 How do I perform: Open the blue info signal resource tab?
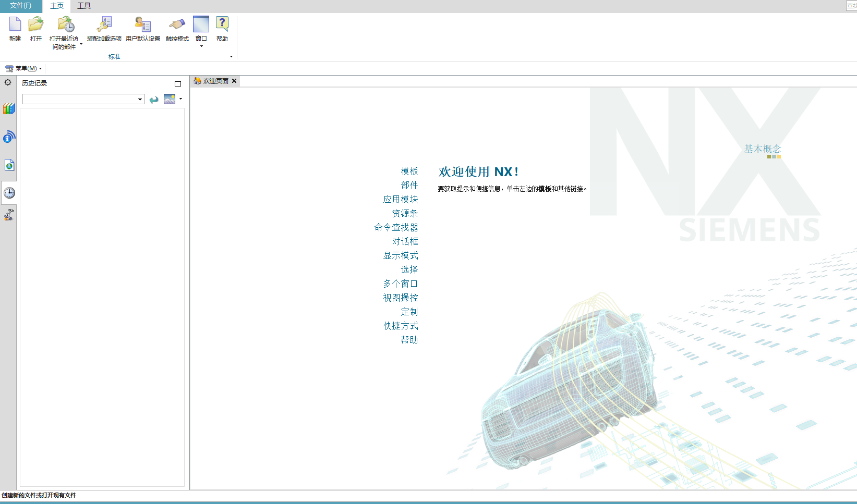pos(9,137)
